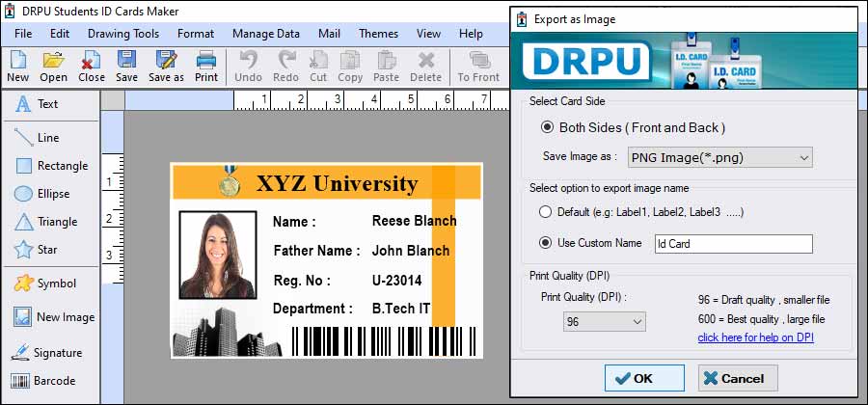Select the Line drawing tool

(37, 138)
